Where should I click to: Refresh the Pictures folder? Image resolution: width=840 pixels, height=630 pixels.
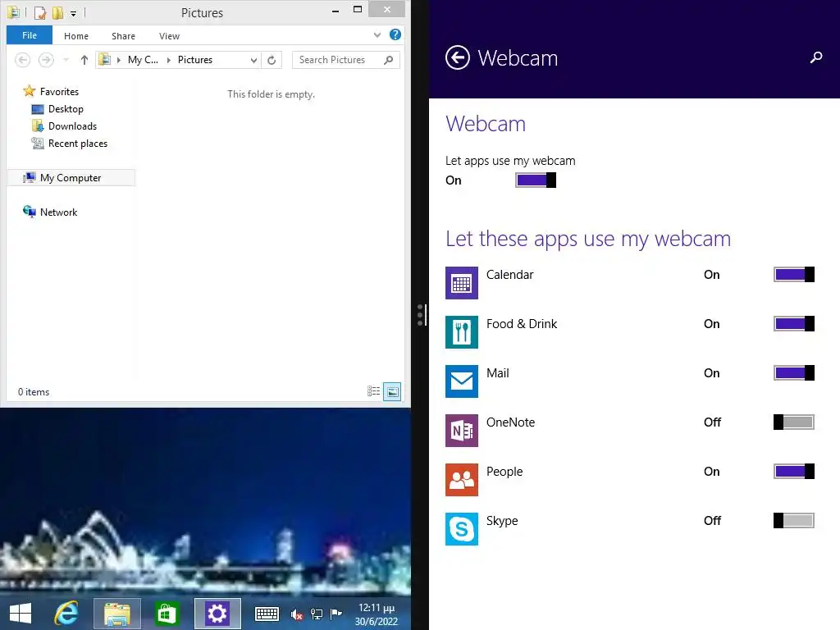click(272, 60)
